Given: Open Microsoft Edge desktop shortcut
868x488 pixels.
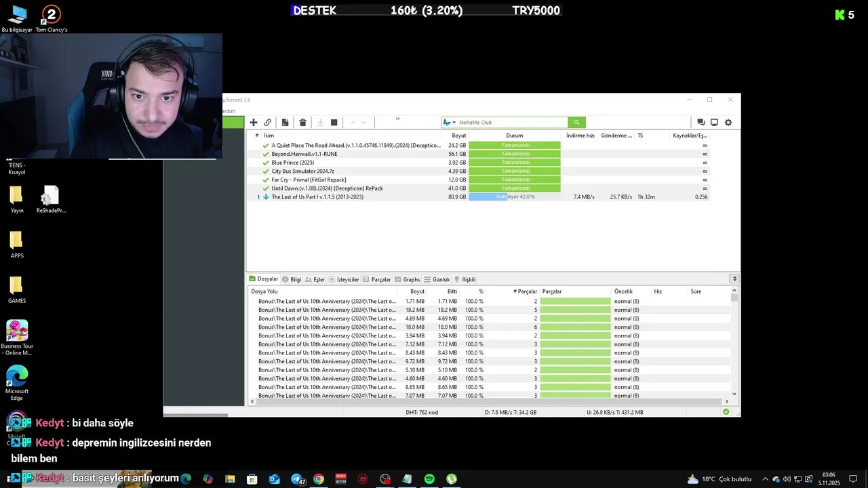Looking at the screenshot, I should click(17, 382).
